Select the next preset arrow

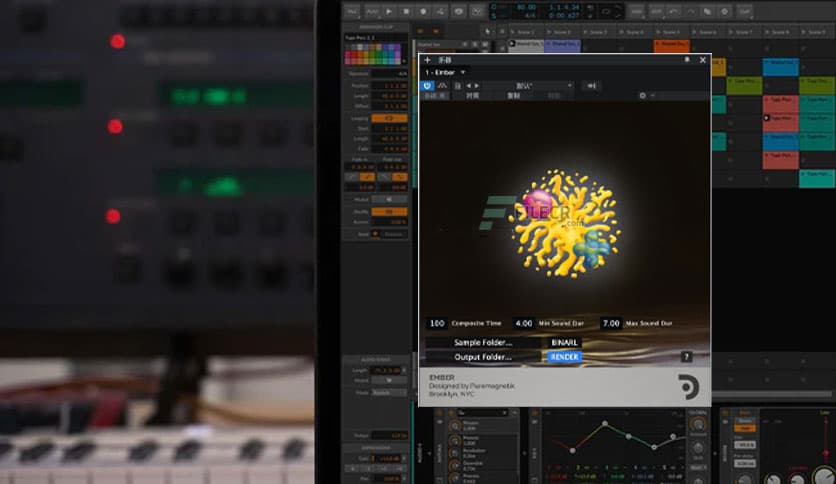pyautogui.click(x=476, y=86)
